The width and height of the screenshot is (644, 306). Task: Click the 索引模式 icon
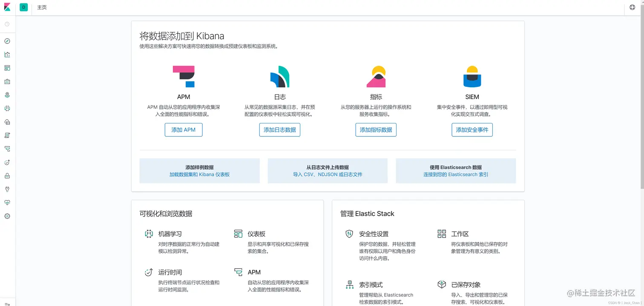point(350,285)
